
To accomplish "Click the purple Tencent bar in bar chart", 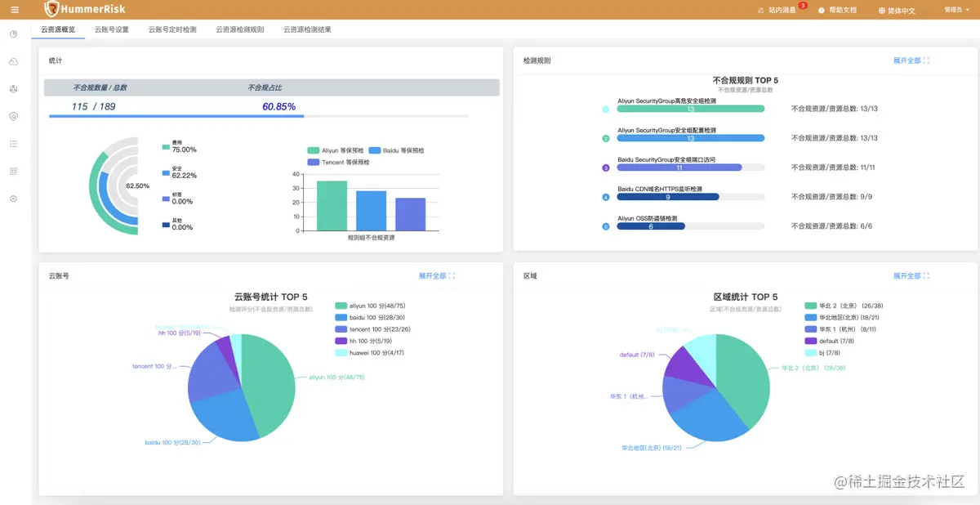I will coord(411,214).
